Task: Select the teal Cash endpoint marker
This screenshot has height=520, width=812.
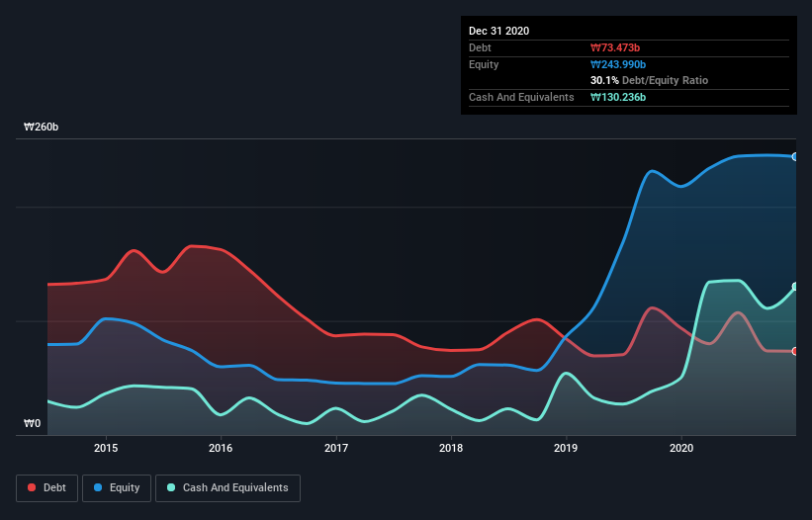Action: point(795,287)
